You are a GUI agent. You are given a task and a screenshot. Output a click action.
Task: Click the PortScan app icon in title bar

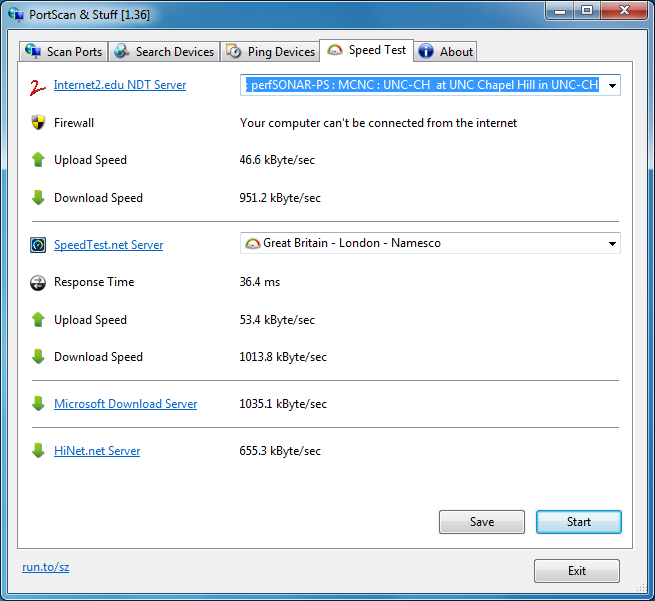16,15
